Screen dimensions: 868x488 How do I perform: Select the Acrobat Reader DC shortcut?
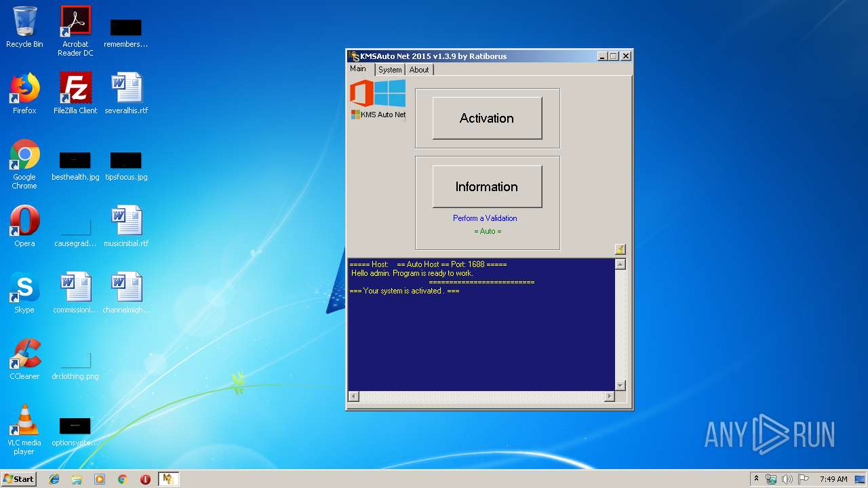pos(75,30)
